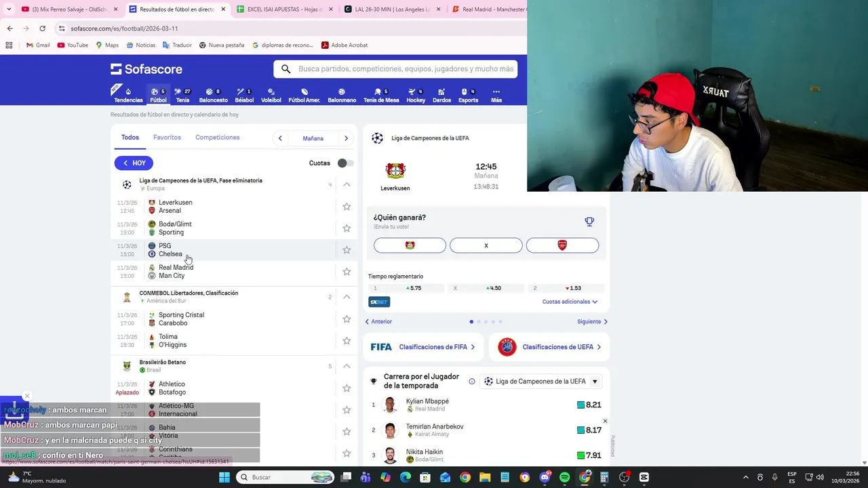The image size is (868, 488).
Task: Open the Windows Start menu
Action: click(224, 477)
